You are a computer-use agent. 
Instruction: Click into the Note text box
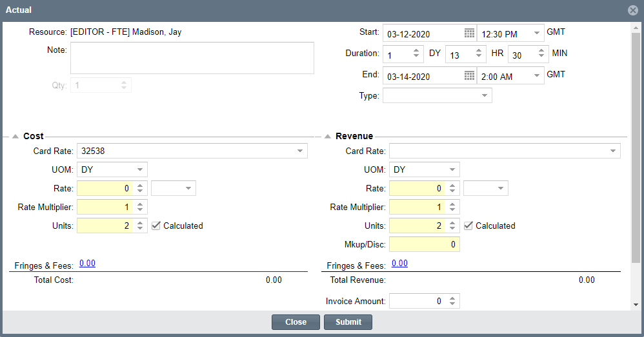(192, 58)
